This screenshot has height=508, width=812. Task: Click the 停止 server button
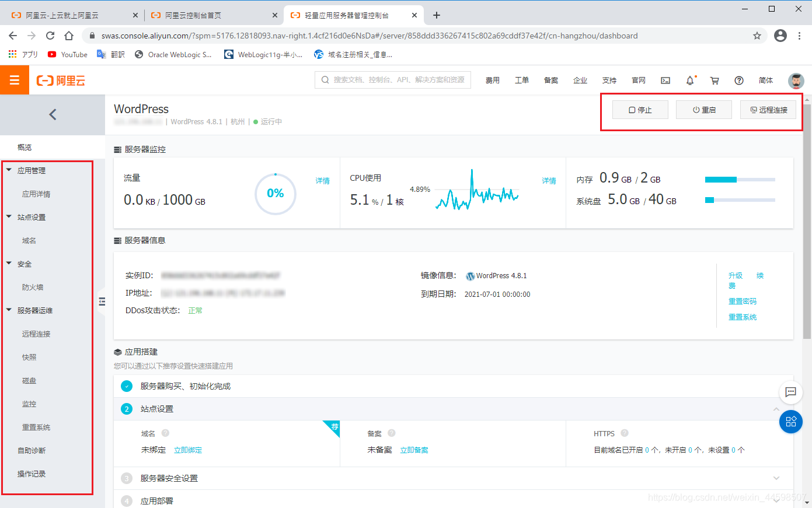pyautogui.click(x=640, y=110)
